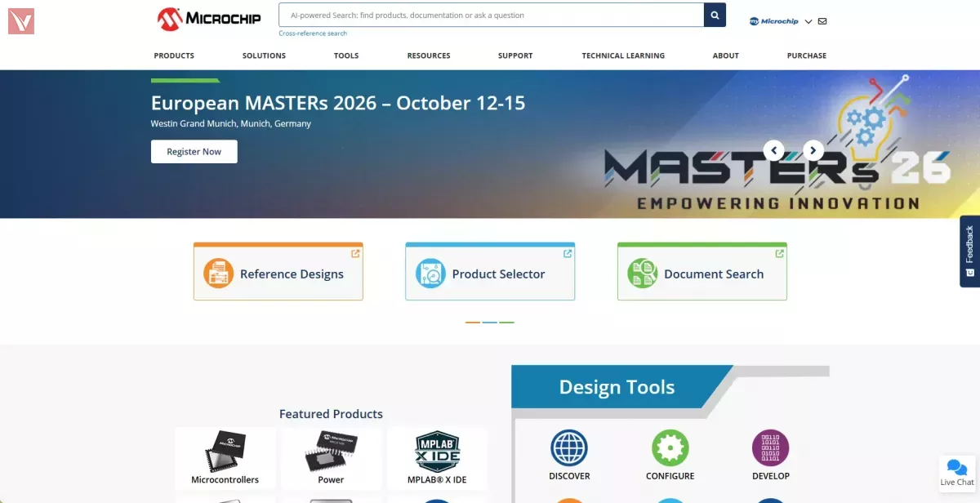980x503 pixels.
Task: Open the envelope mail icon in header
Action: pyautogui.click(x=822, y=21)
